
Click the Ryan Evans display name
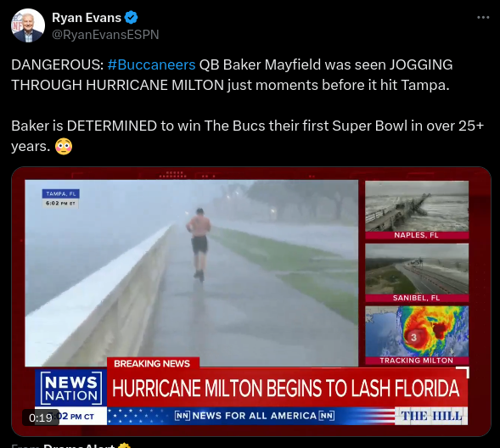tap(87, 18)
